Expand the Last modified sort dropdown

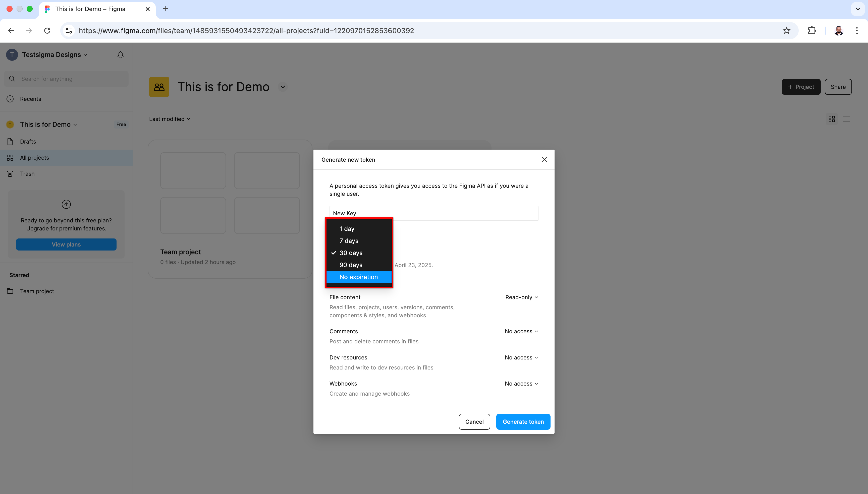tap(169, 119)
